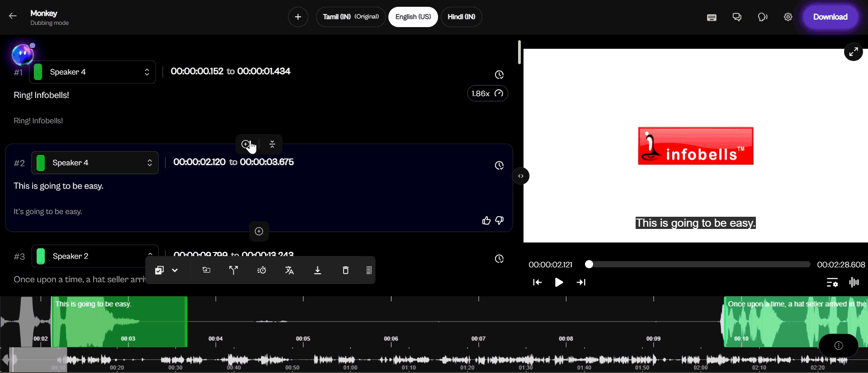Click the trash delete icon
868x373 pixels.
click(345, 270)
